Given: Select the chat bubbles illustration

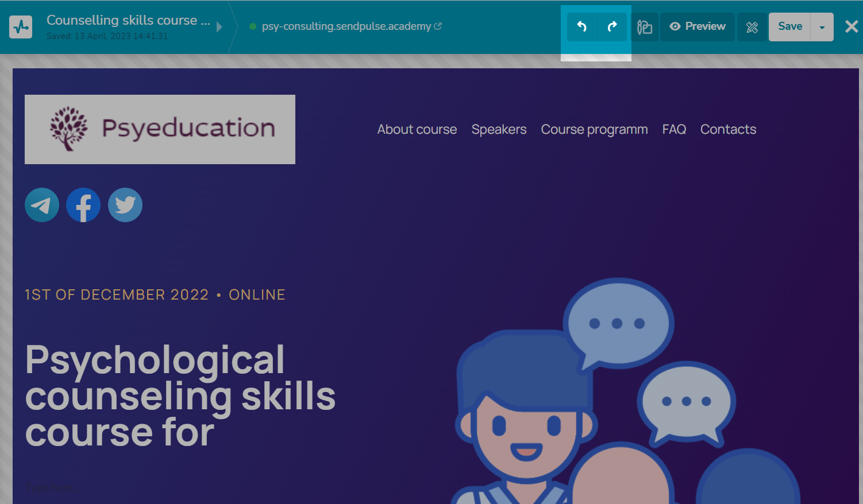Looking at the screenshot, I should click(626, 390).
